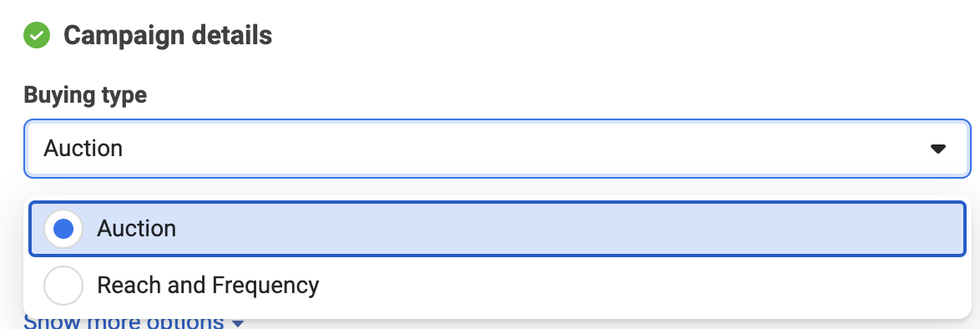This screenshot has height=329, width=980.
Task: Choose the Reach and Frequency menu entry
Action: point(498,286)
